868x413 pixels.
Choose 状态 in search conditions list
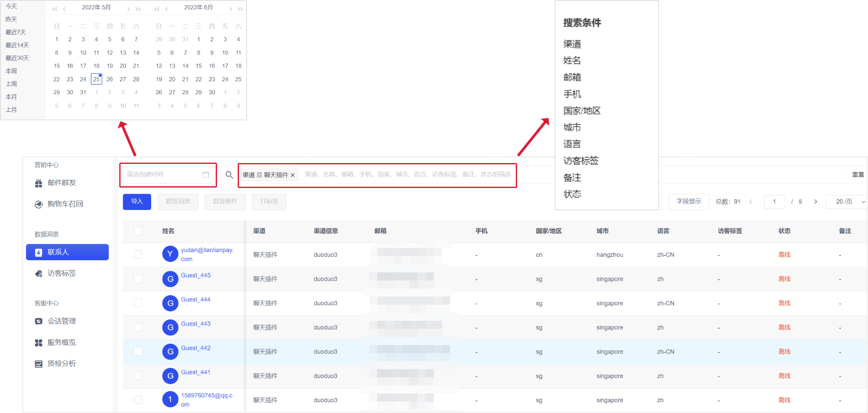point(572,194)
